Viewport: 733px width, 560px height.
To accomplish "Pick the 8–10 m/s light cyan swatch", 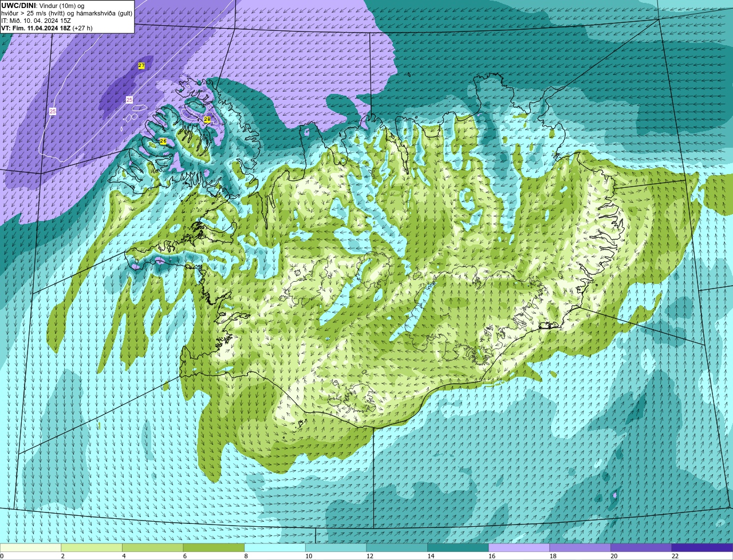I will [275, 547].
